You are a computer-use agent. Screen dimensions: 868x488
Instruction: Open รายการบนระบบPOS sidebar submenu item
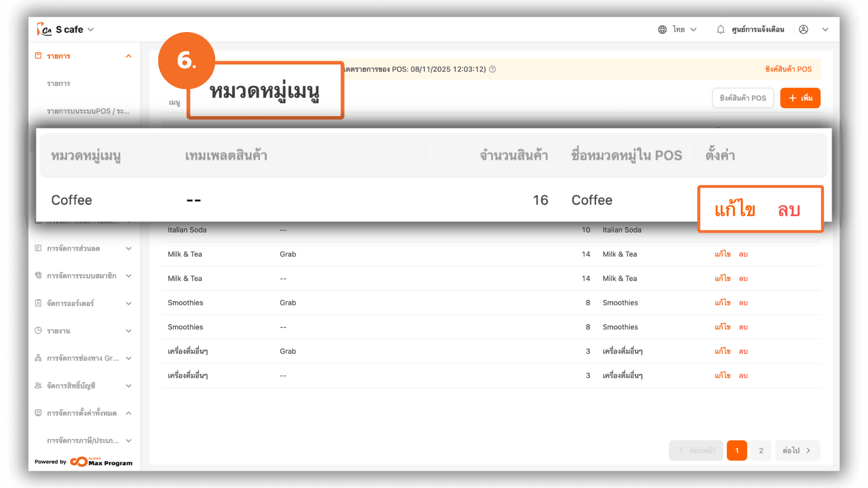88,111
